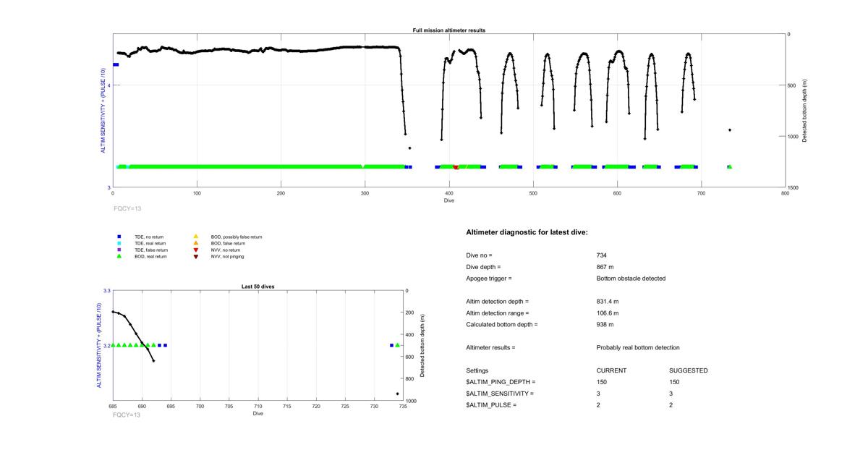
Task: Click the 'CURRENT' column header
Action: coord(611,370)
